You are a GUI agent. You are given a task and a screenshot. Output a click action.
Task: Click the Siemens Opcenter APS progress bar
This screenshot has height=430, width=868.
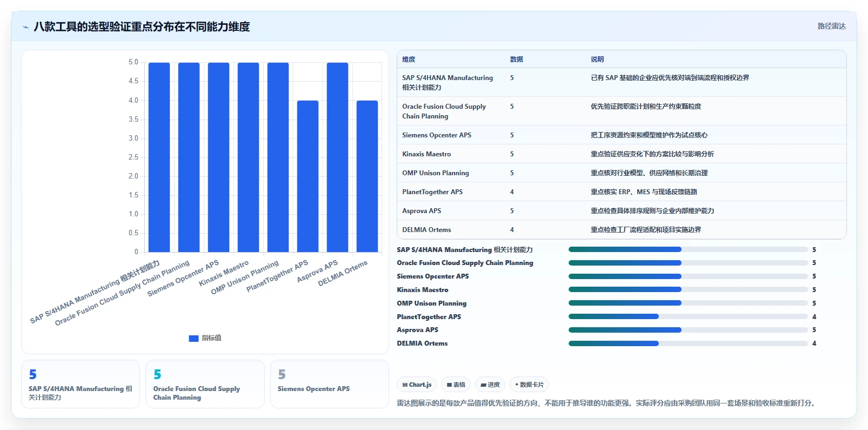tap(688, 276)
